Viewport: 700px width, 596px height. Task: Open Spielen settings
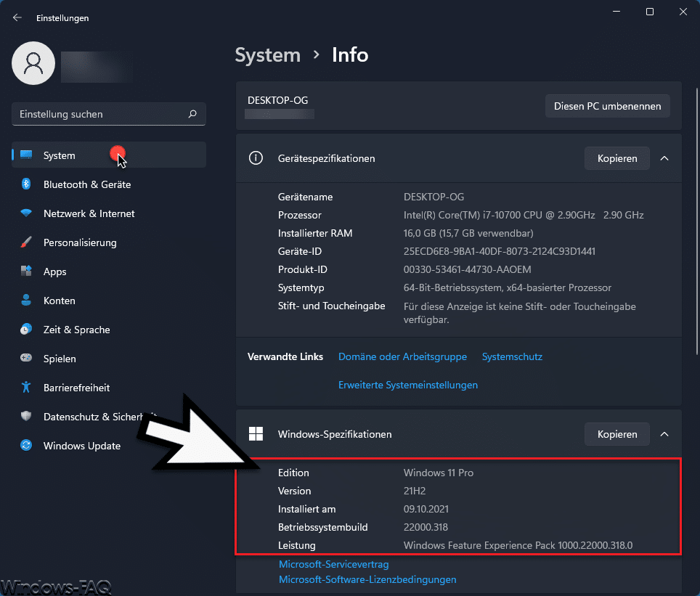click(109, 358)
